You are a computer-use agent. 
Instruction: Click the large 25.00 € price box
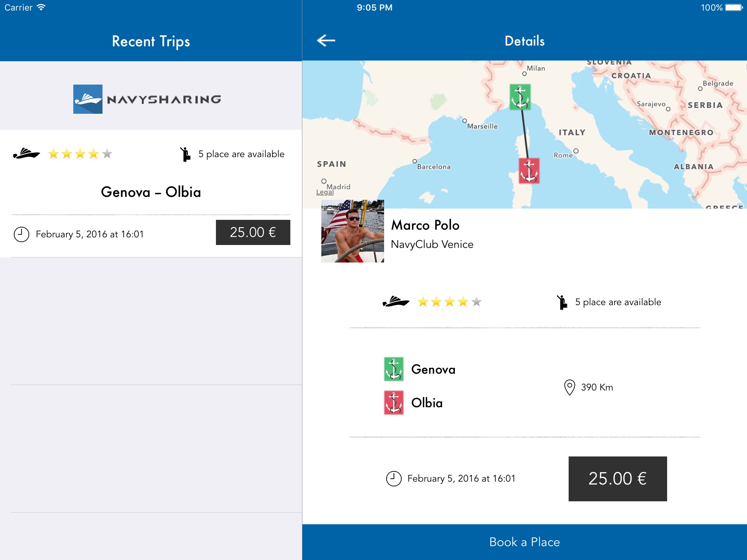pyautogui.click(x=617, y=479)
